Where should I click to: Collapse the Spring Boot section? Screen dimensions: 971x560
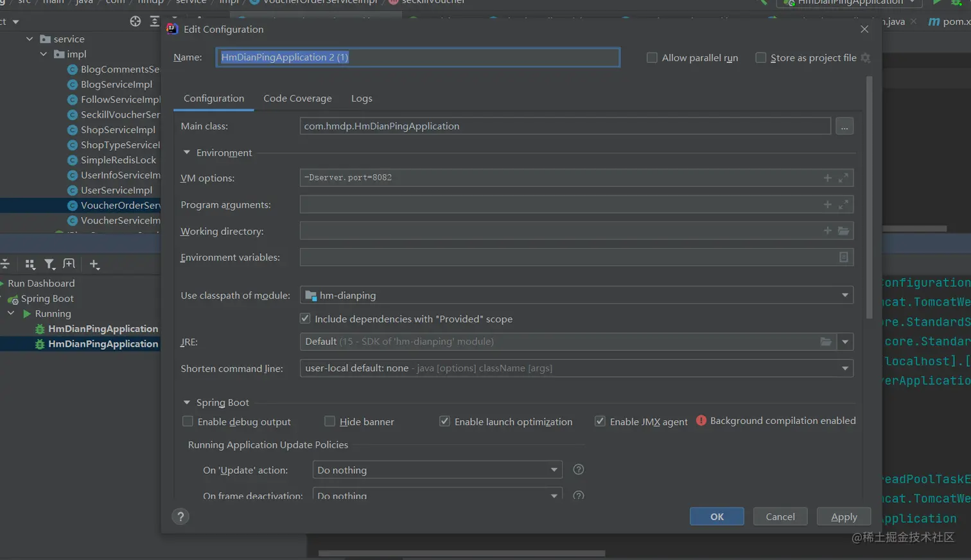pos(187,403)
